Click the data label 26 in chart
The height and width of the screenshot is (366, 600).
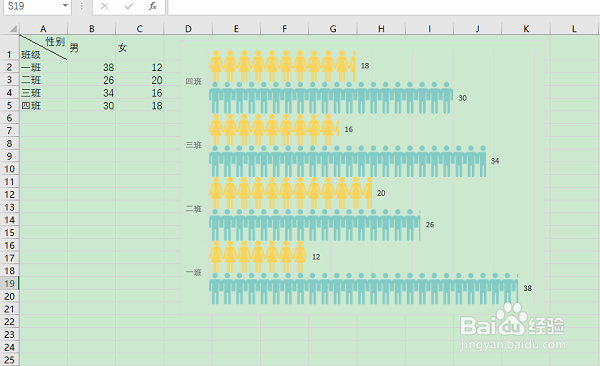430,225
